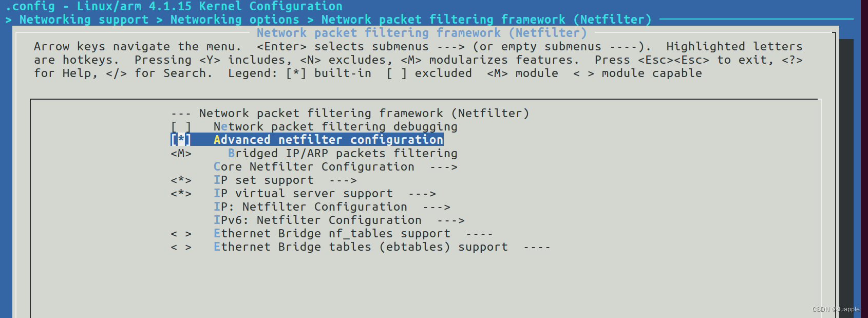Click the Networking options breadcrumb
Viewport: 868px width, 318px height.
234,20
